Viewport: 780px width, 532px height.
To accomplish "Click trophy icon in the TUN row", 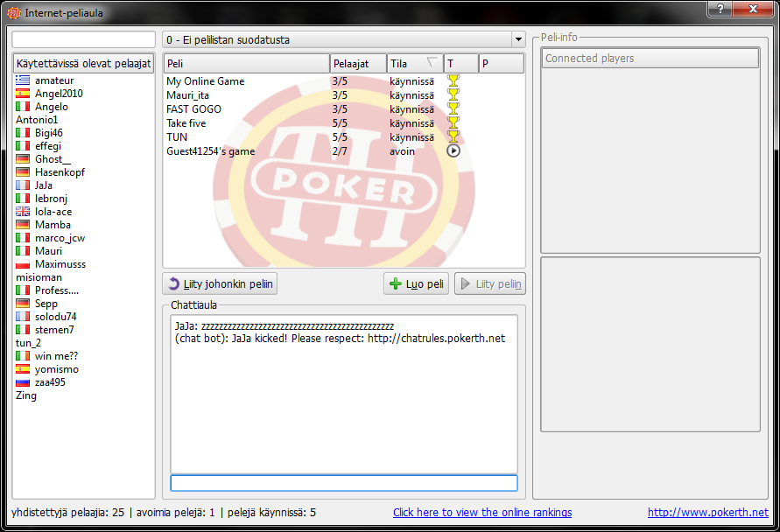I will coord(453,137).
